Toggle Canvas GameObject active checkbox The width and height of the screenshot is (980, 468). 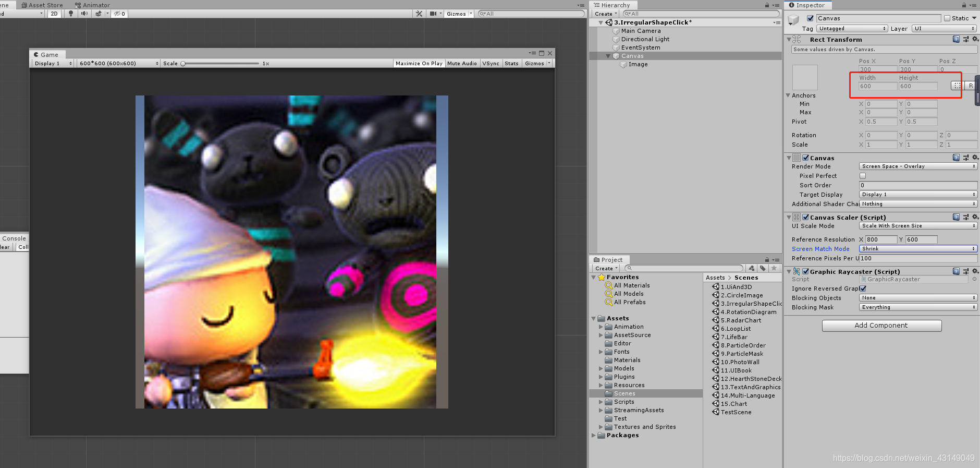pyautogui.click(x=810, y=18)
